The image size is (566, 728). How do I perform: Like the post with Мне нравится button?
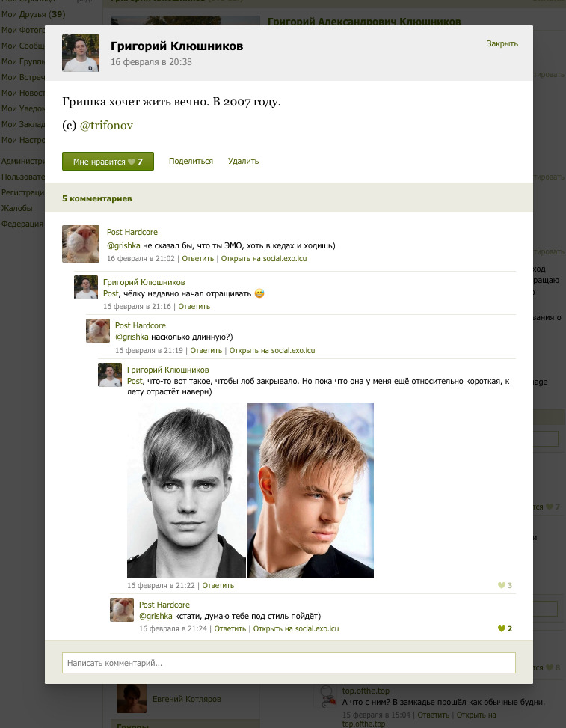click(x=108, y=161)
